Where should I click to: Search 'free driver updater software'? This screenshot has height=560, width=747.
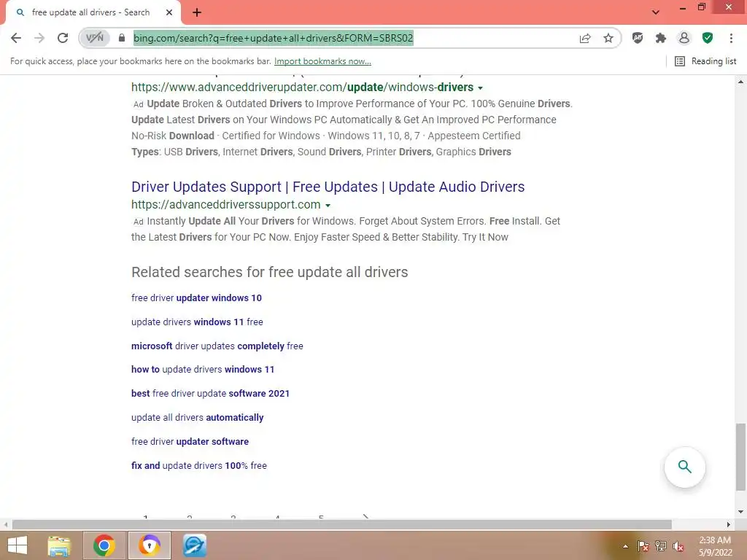(190, 441)
